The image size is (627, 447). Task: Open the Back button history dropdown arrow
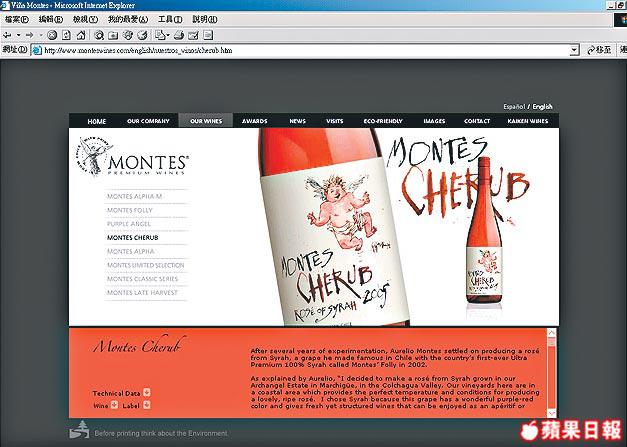(x=18, y=36)
